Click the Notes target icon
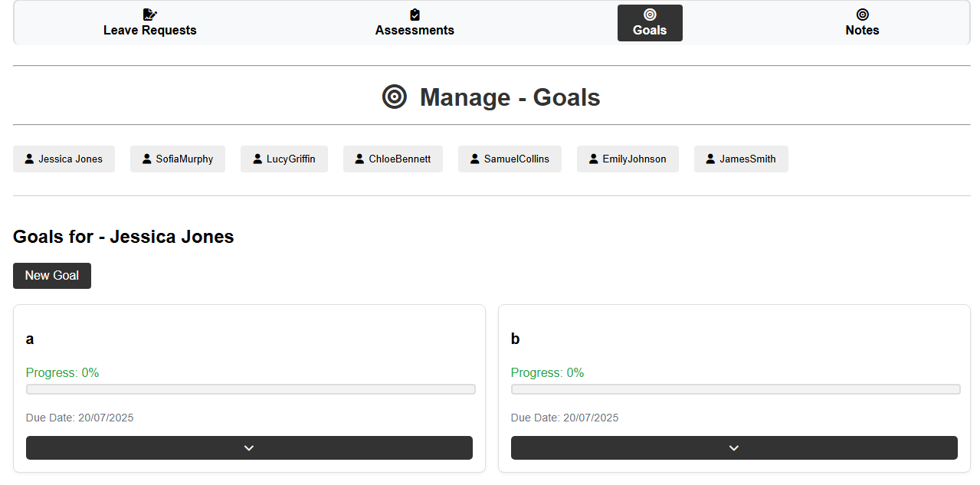Image resolution: width=980 pixels, height=485 pixels. (x=862, y=13)
